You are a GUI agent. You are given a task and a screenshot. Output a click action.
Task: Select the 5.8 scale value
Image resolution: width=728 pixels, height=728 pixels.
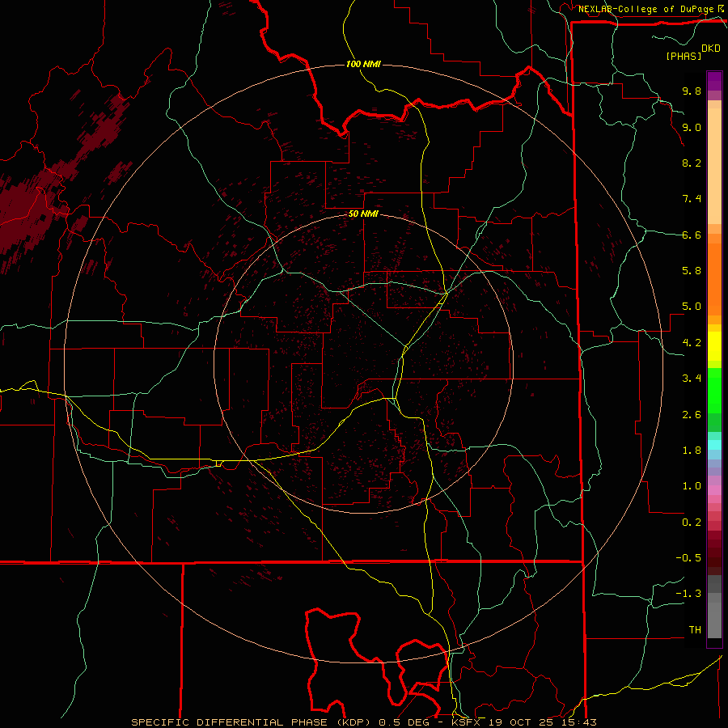point(692,271)
